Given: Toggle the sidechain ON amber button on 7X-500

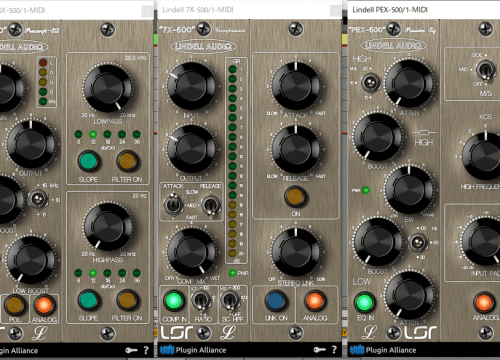Looking at the screenshot, I should (x=295, y=197).
